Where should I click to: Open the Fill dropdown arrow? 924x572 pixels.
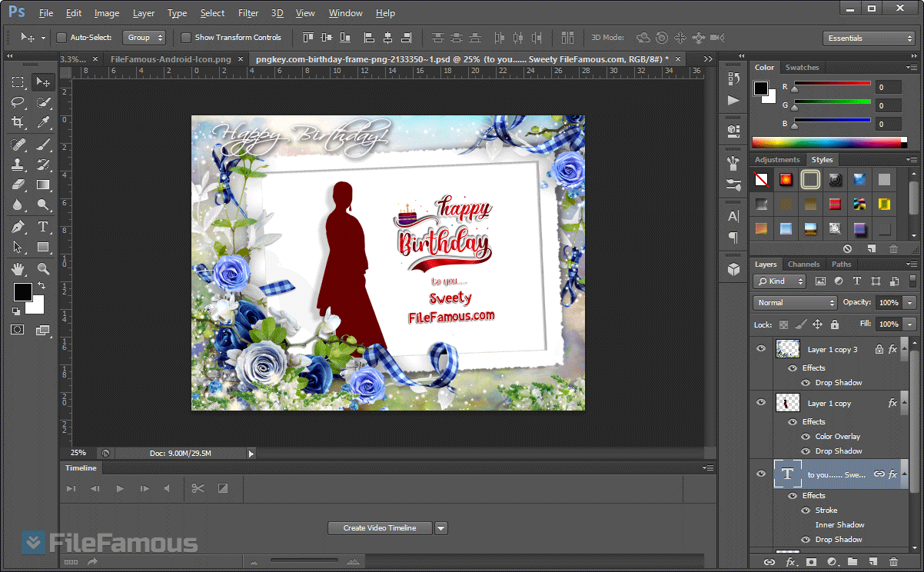[909, 324]
